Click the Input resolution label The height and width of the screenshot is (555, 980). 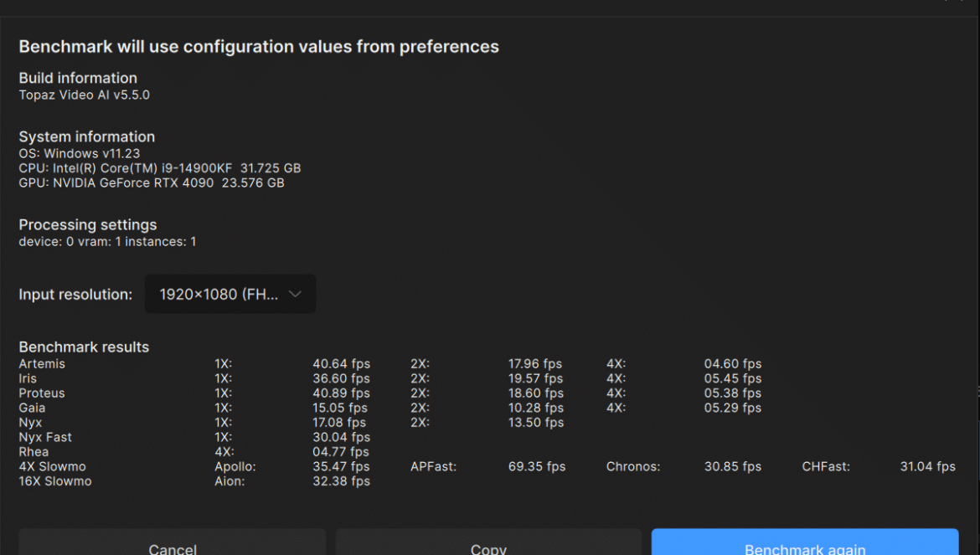(x=75, y=295)
